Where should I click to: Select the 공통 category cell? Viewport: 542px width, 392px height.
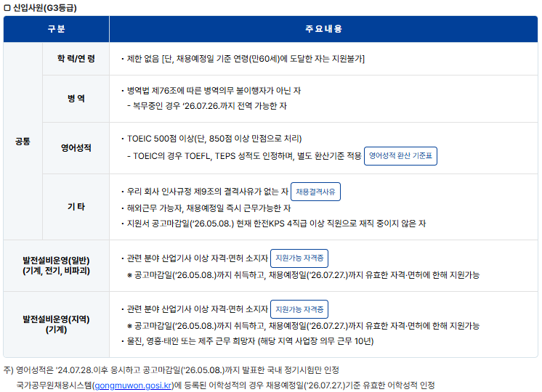23,142
